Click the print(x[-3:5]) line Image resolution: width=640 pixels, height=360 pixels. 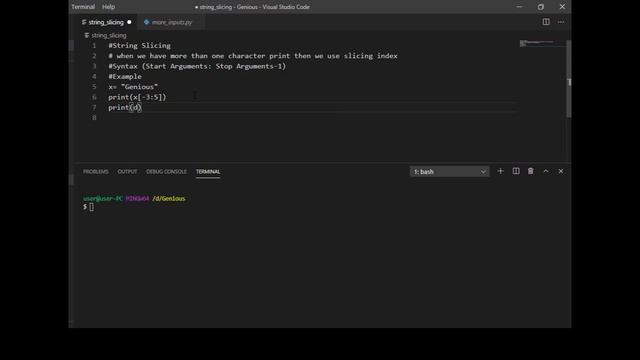click(x=137, y=97)
